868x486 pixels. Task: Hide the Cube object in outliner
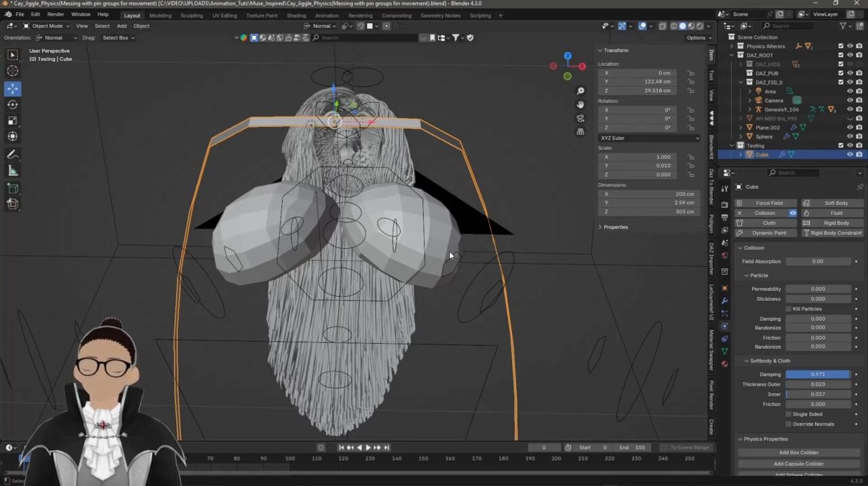click(850, 155)
